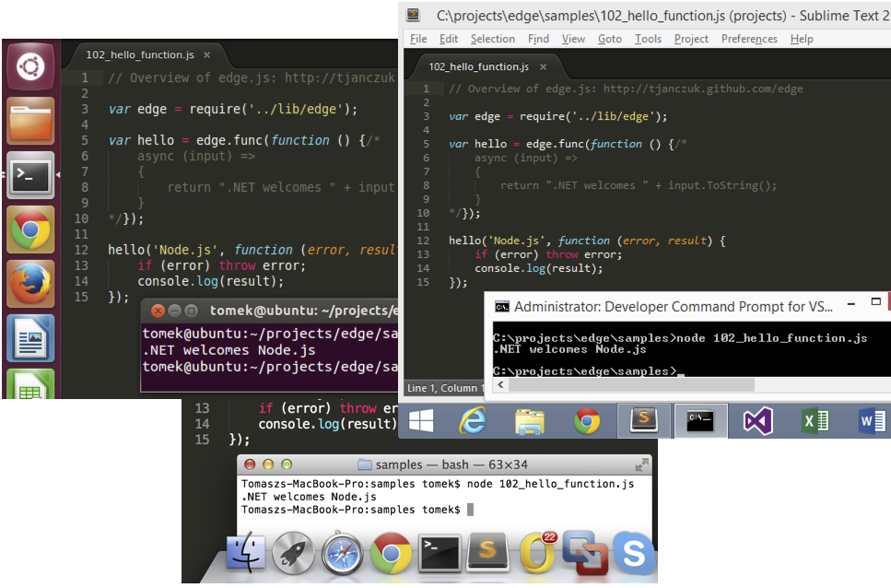Click line number 12 in Windows Sublime gutter
Image resolution: width=891 pixels, height=588 pixels.
pos(423,241)
